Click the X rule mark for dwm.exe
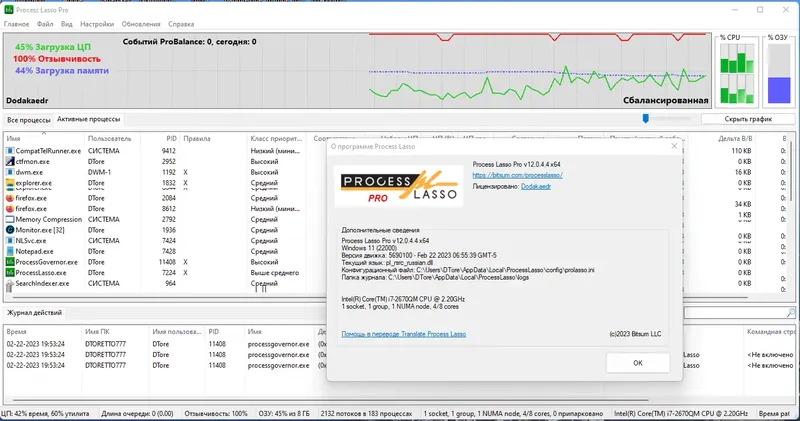The image size is (800, 421). point(186,172)
